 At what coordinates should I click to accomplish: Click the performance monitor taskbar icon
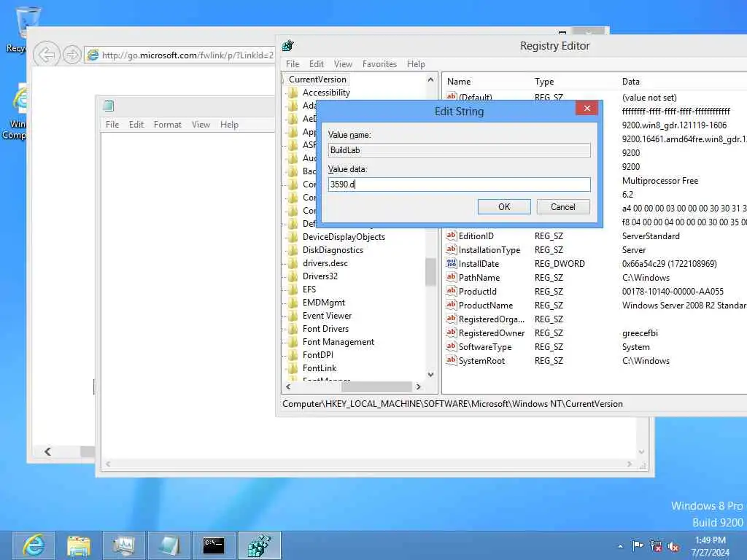pos(123,545)
